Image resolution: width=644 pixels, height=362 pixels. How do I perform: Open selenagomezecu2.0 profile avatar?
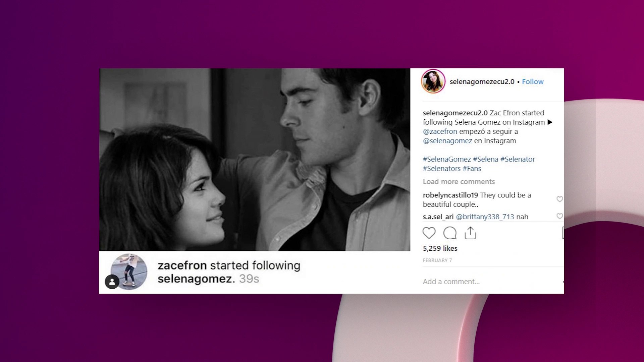click(433, 81)
